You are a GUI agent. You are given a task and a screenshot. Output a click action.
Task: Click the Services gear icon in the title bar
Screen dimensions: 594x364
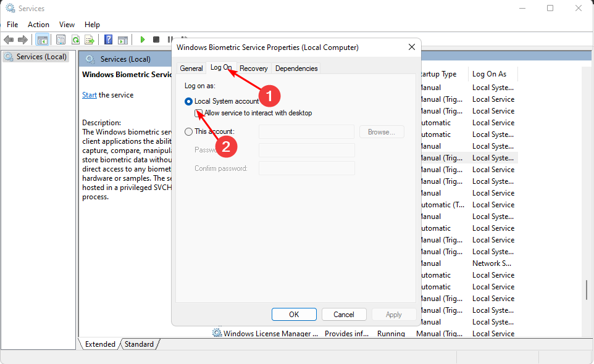(x=10, y=8)
